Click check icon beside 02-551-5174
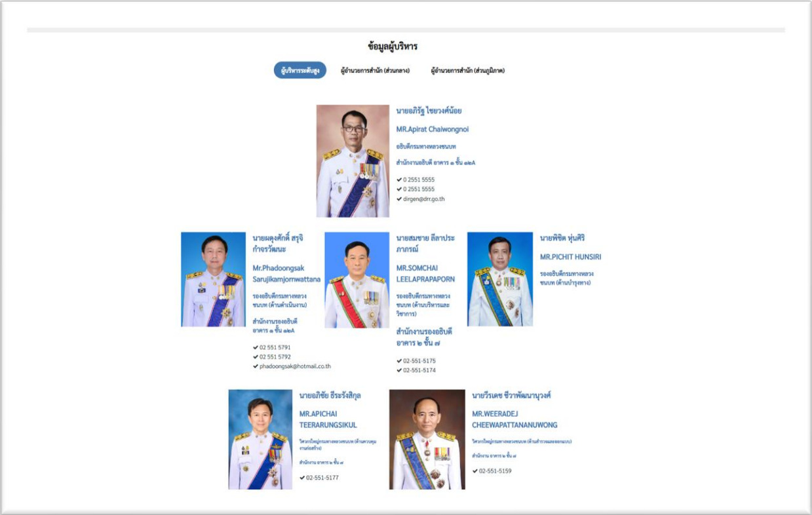812x515 pixels. [399, 371]
